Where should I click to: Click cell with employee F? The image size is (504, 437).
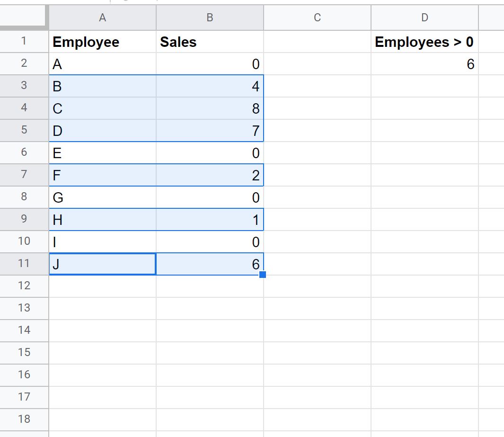(103, 175)
